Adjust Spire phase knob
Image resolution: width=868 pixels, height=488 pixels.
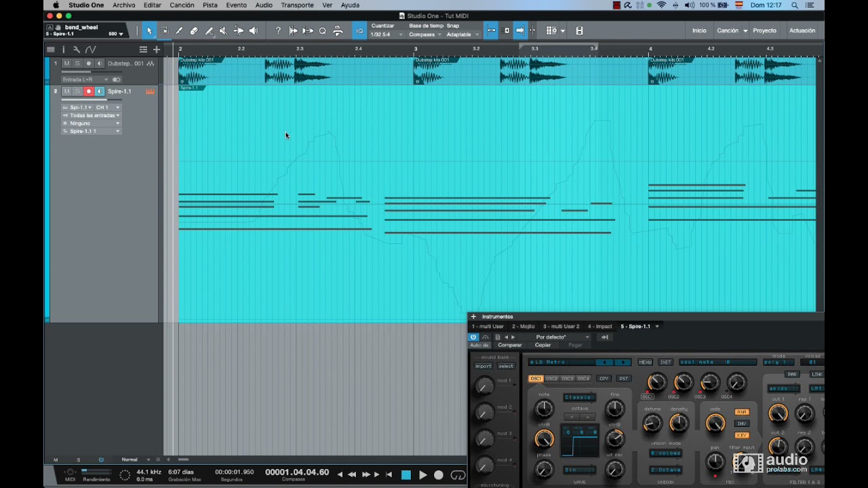(x=544, y=469)
